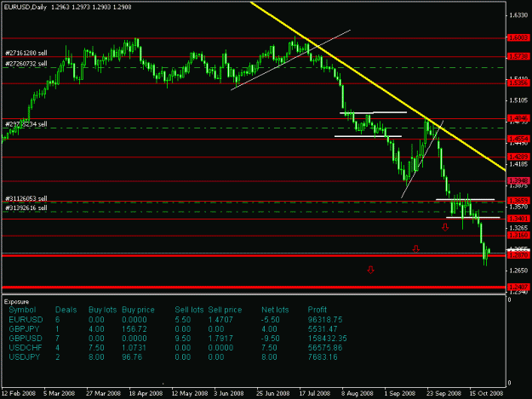Click the 1.2650 price axis value
This screenshot has height=399, width=532.
pyautogui.click(x=518, y=271)
